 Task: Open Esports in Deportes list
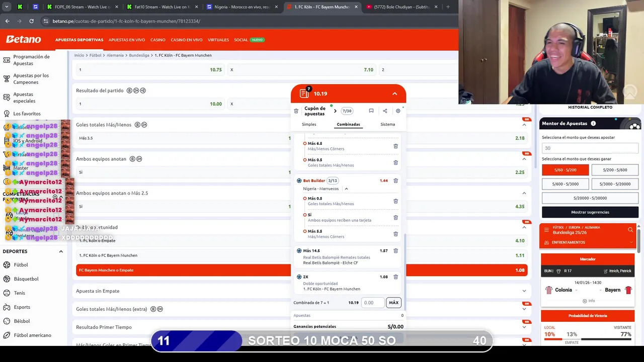pos(22,307)
